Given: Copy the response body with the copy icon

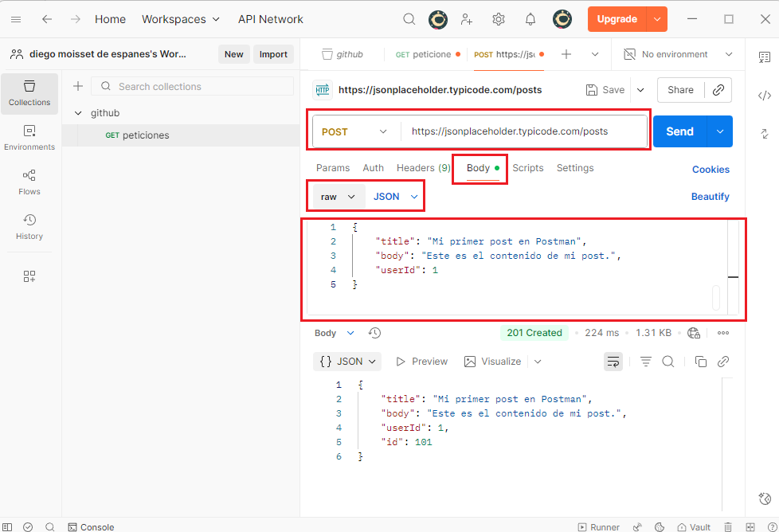Looking at the screenshot, I should click(701, 362).
